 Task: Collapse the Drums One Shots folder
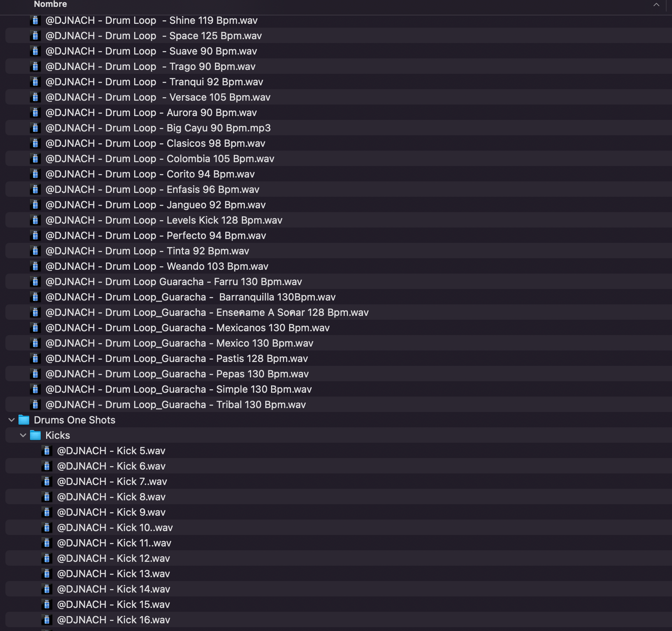(x=12, y=420)
